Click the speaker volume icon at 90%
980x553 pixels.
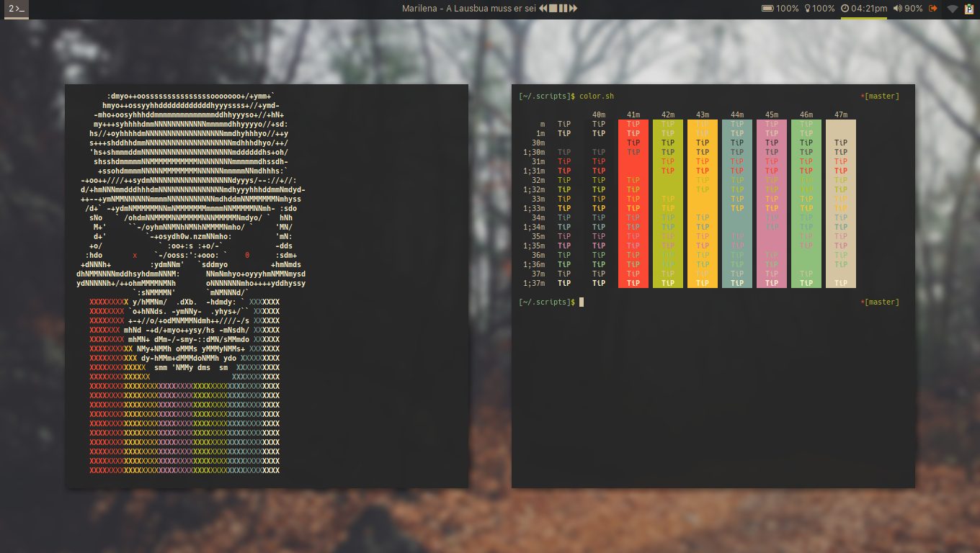[897, 9]
